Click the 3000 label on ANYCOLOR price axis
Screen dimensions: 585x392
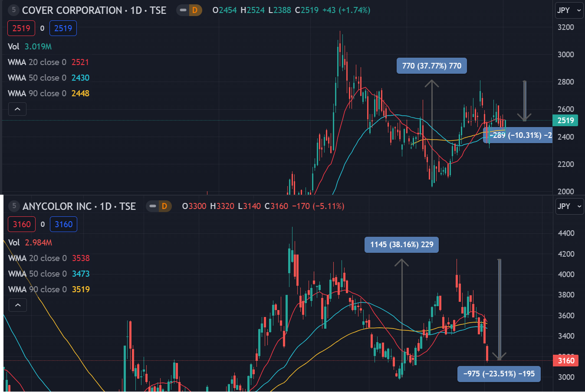pos(566,377)
